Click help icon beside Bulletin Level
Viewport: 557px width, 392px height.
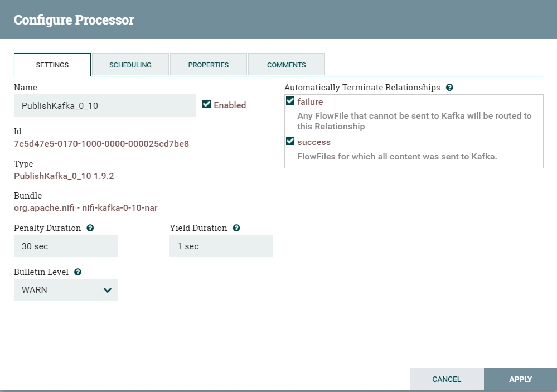tap(78, 272)
